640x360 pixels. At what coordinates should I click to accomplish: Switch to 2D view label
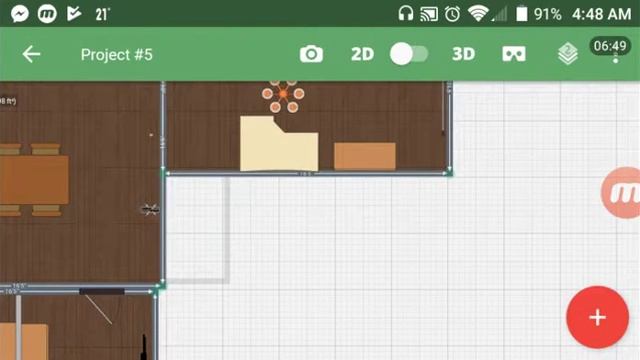click(362, 54)
